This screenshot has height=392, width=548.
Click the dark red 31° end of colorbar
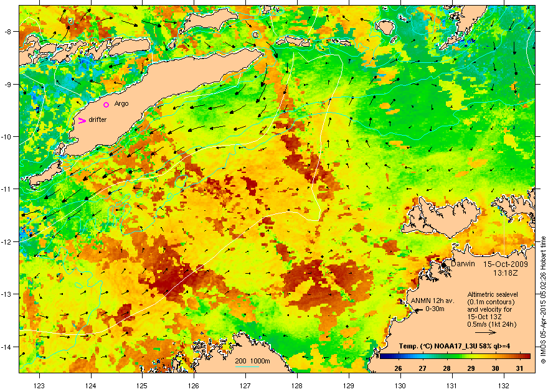[x=526, y=357]
